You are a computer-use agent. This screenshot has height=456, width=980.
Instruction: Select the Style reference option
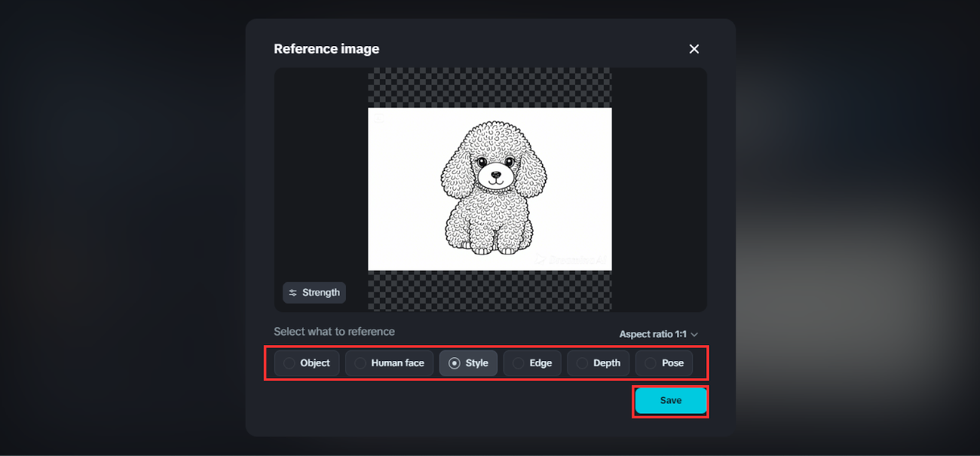click(x=469, y=363)
